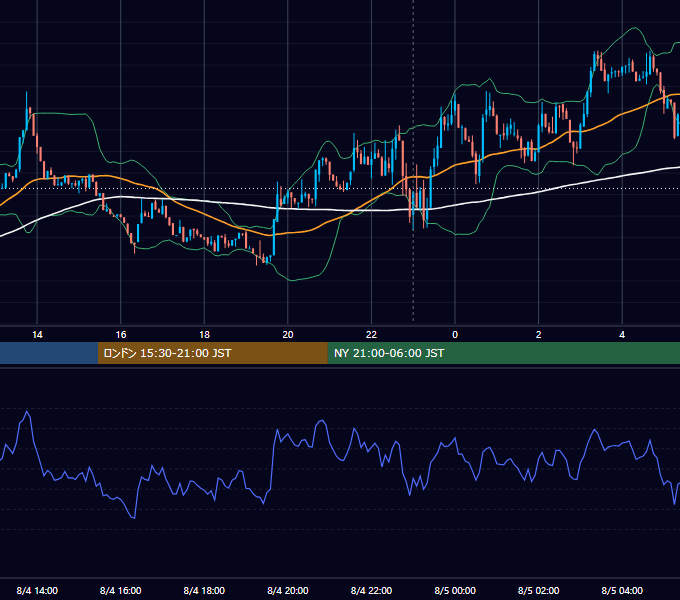
Task: Select the 20 hour label on price chart axis
Action: (x=288, y=335)
